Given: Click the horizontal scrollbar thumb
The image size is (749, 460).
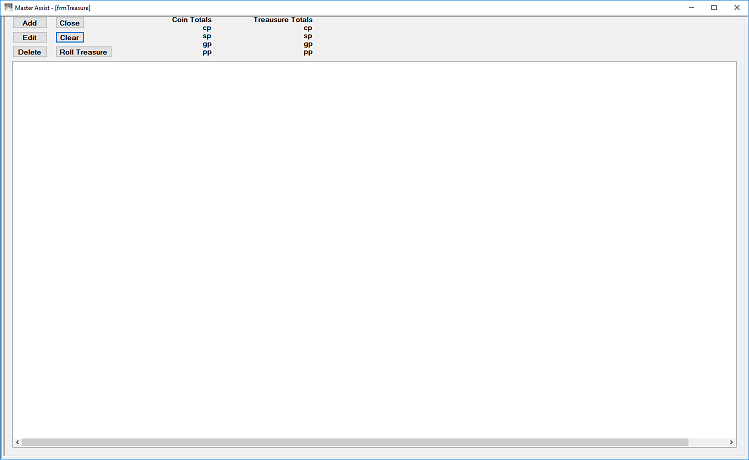Looking at the screenshot, I should coord(355,442).
